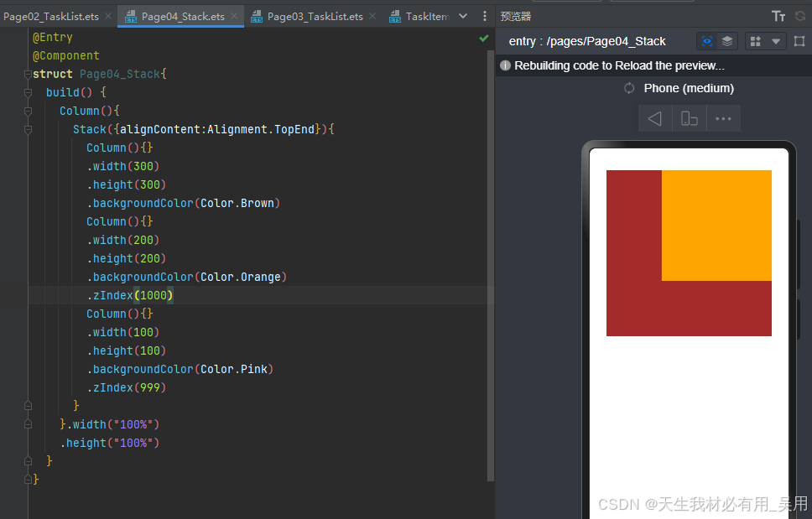Image resolution: width=812 pixels, height=519 pixels.
Task: Click the .height("100%") code line
Action: (x=110, y=443)
